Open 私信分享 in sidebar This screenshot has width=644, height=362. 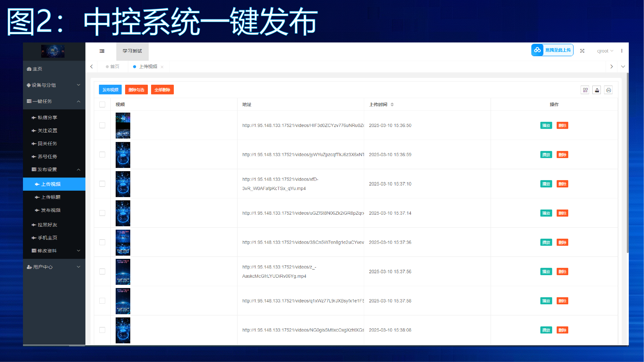pos(54,118)
